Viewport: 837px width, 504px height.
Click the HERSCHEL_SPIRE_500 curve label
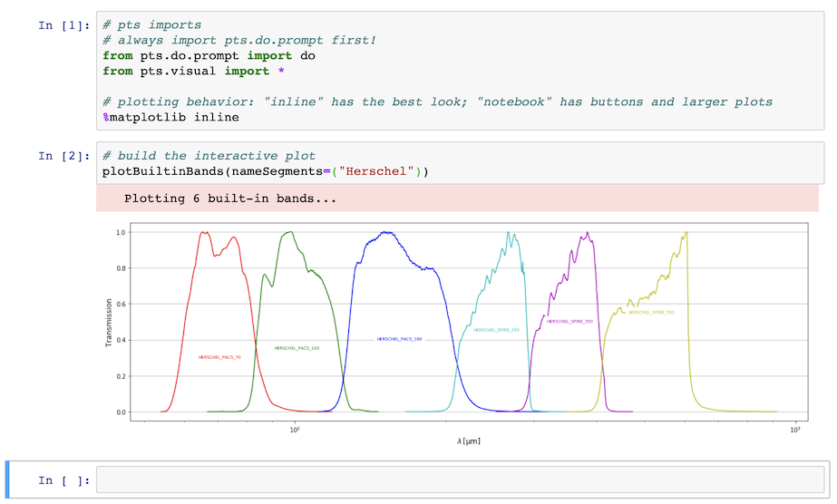651,313
